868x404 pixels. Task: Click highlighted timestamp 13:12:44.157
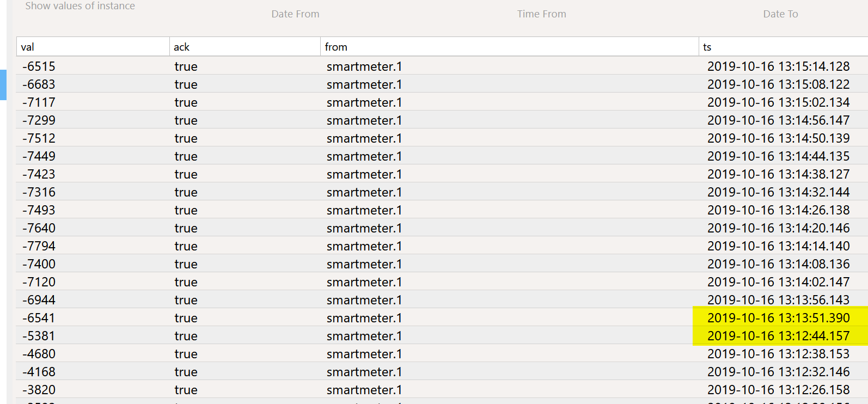click(779, 336)
